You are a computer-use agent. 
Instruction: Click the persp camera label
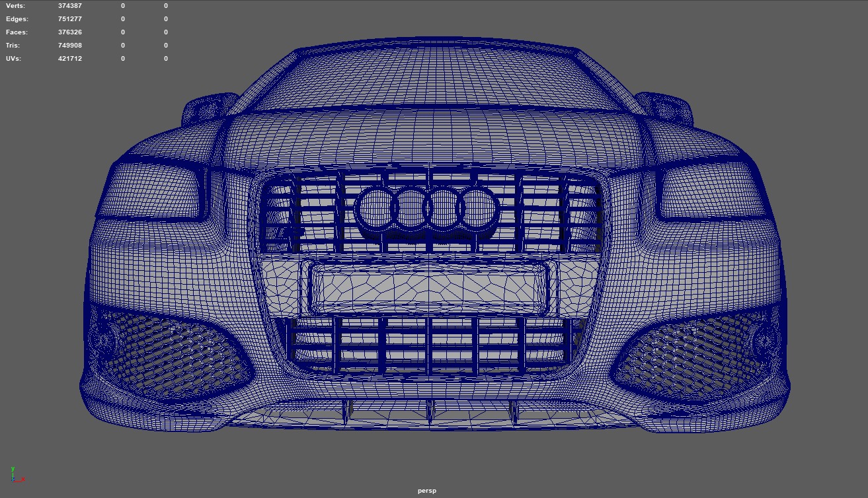pyautogui.click(x=427, y=491)
